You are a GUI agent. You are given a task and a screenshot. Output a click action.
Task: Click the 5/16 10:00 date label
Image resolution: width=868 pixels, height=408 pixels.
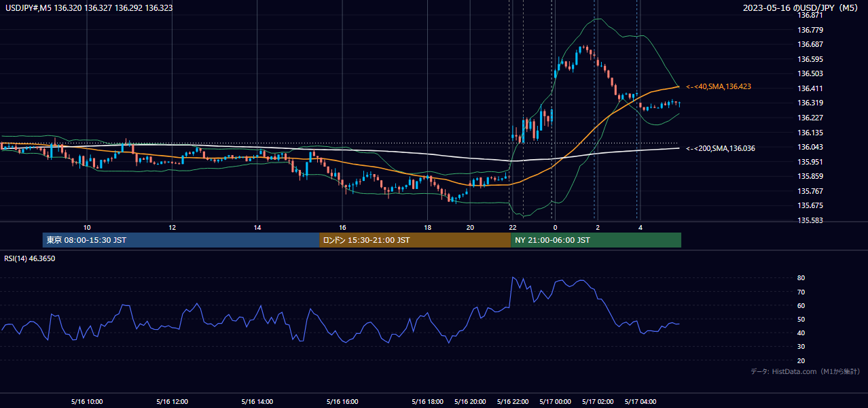[x=86, y=402]
